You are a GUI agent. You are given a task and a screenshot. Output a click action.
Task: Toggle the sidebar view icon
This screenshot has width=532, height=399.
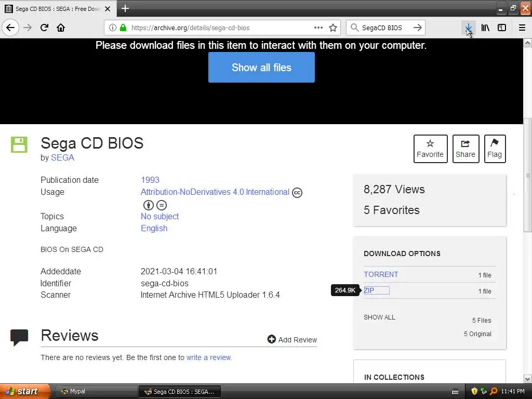tap(502, 28)
